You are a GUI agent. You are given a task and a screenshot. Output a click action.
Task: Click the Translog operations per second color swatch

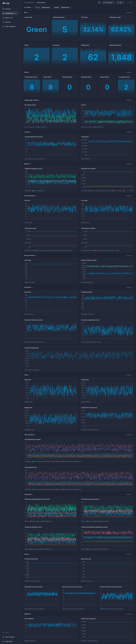pos(26,159)
